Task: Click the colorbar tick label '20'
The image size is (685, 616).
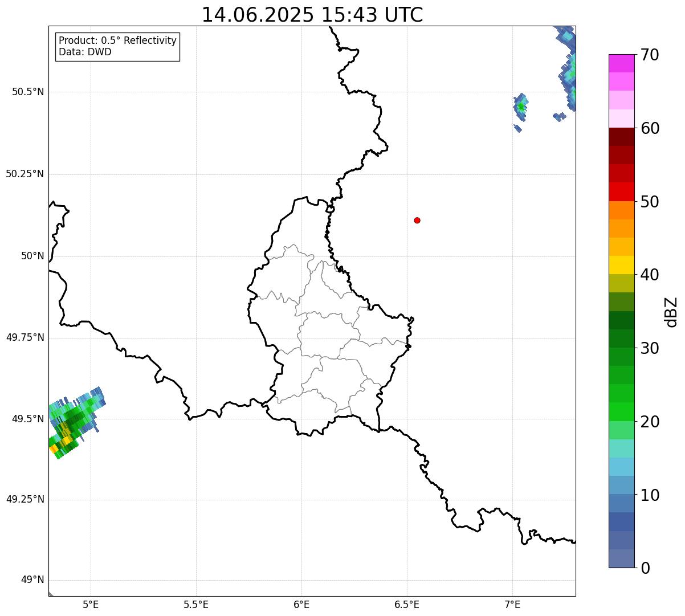Action: tap(650, 422)
